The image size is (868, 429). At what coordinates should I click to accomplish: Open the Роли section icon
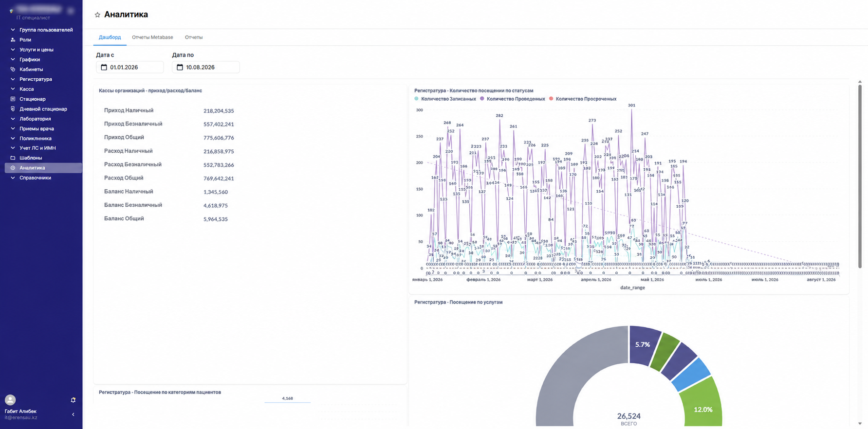pyautogui.click(x=13, y=40)
